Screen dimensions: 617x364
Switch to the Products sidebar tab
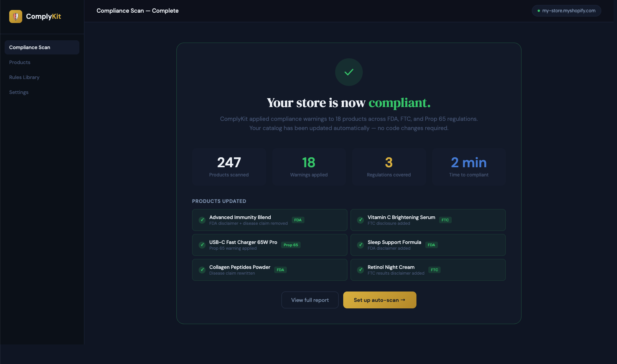[x=20, y=62]
